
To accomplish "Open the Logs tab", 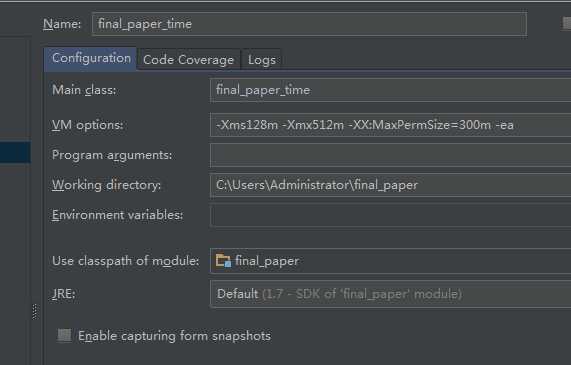I will pos(261,59).
